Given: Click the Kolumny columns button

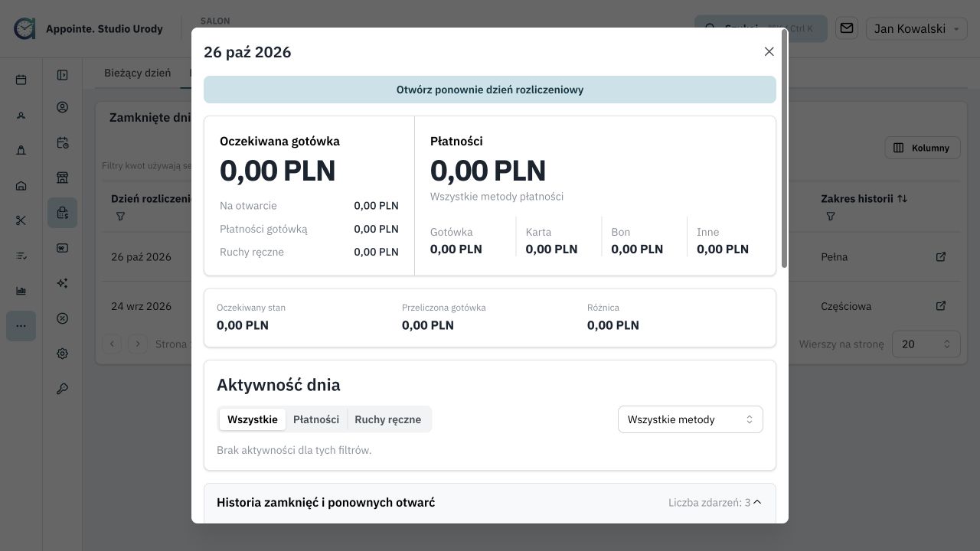Looking at the screenshot, I should (922, 148).
